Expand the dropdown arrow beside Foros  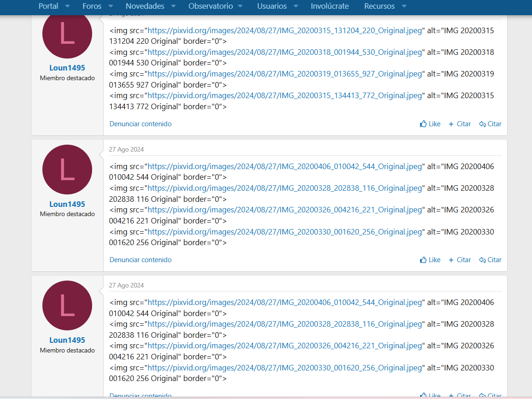tap(111, 6)
